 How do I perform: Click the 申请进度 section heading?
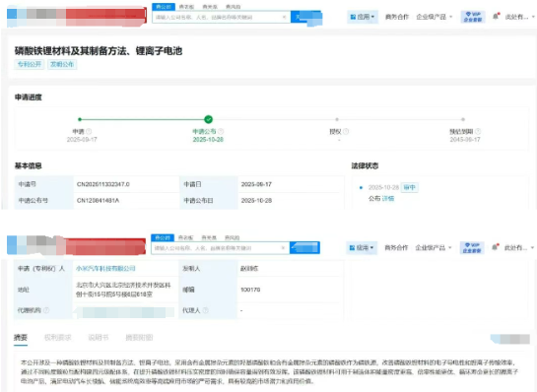pos(29,98)
